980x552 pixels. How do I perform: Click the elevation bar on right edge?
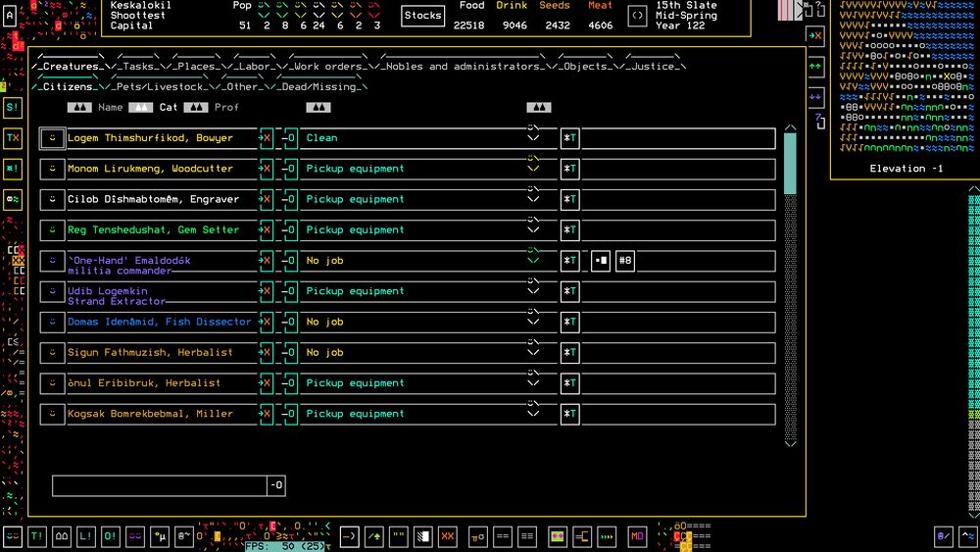point(974,353)
